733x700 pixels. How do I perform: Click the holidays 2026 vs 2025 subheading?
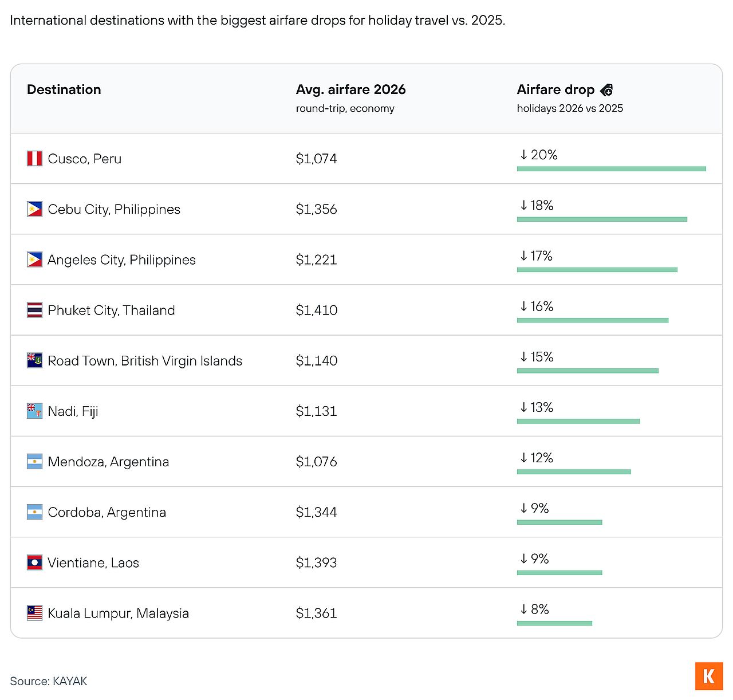(x=570, y=108)
